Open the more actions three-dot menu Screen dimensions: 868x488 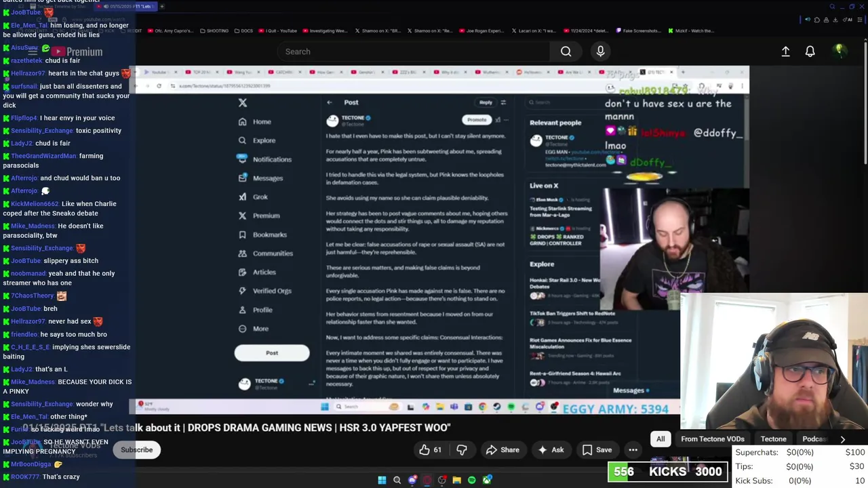633,449
